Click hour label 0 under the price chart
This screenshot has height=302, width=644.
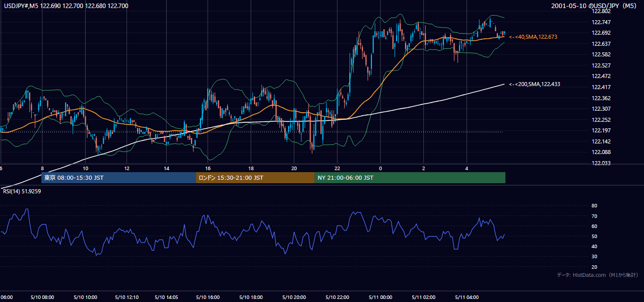pos(380,168)
